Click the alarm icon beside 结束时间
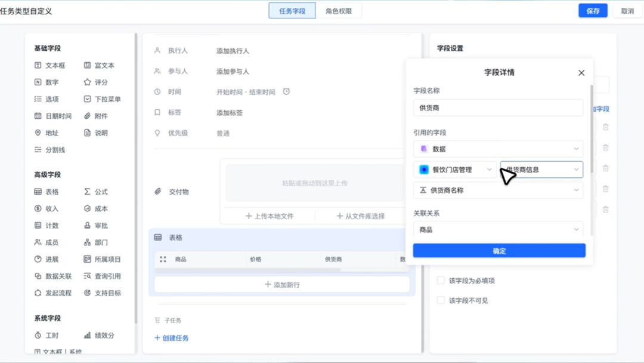The image size is (644, 363). tap(286, 91)
